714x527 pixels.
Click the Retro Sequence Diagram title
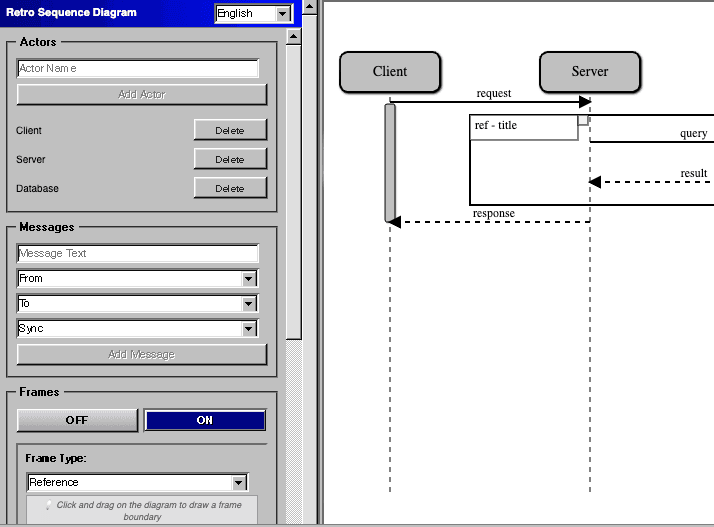(71, 12)
